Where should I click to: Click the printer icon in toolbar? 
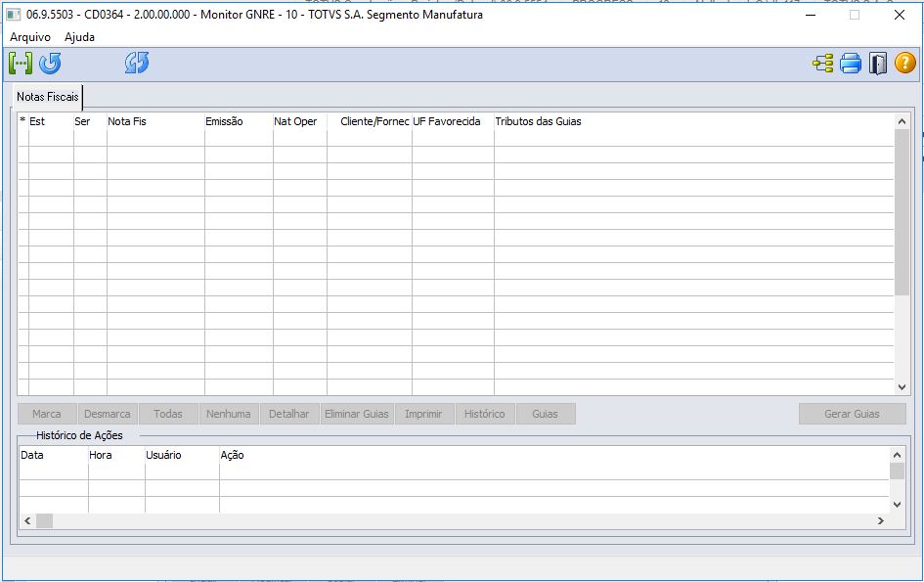[x=851, y=64]
